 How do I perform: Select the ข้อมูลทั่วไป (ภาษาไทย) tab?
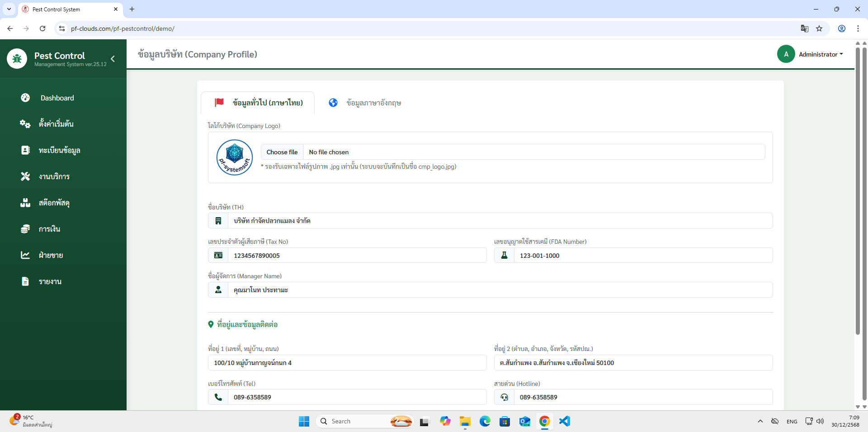coord(258,103)
